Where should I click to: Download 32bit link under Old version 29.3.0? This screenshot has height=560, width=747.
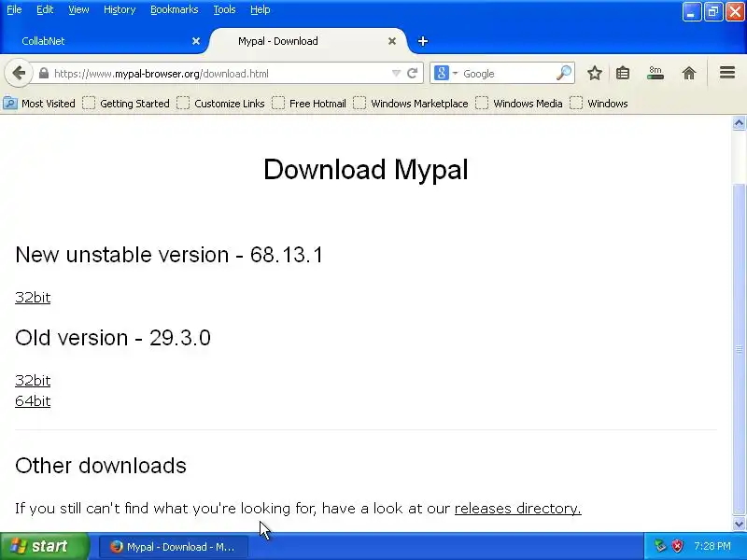click(x=33, y=380)
